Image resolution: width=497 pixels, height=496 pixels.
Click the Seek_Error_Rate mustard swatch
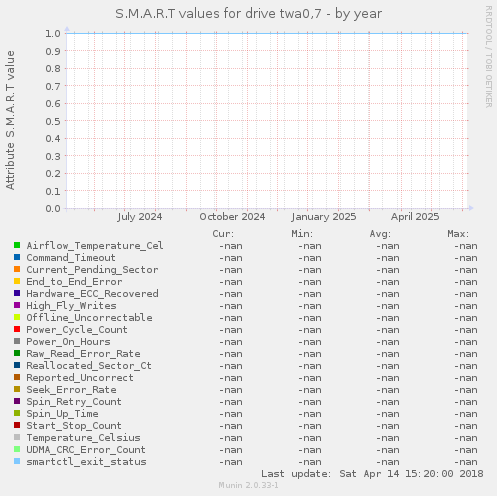tap(17, 389)
